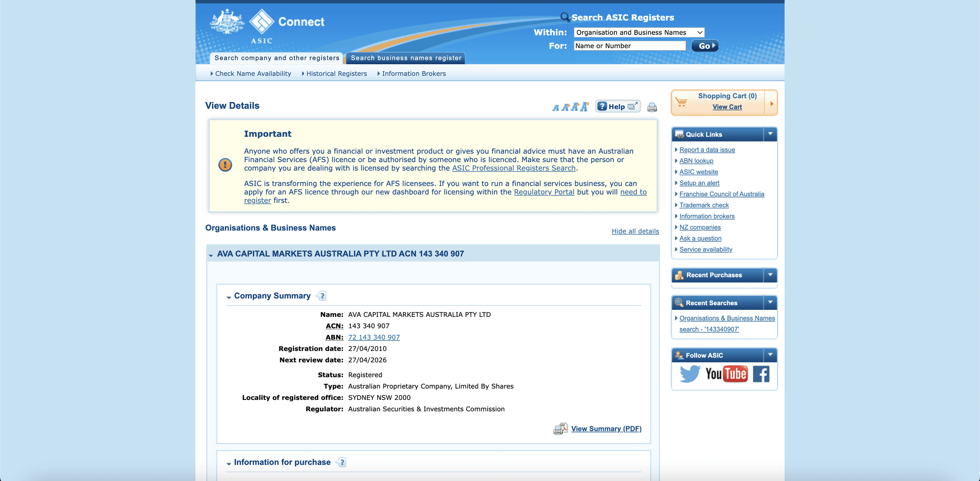Open View Summary (PDF) link
The image size is (980, 481).
(x=606, y=429)
